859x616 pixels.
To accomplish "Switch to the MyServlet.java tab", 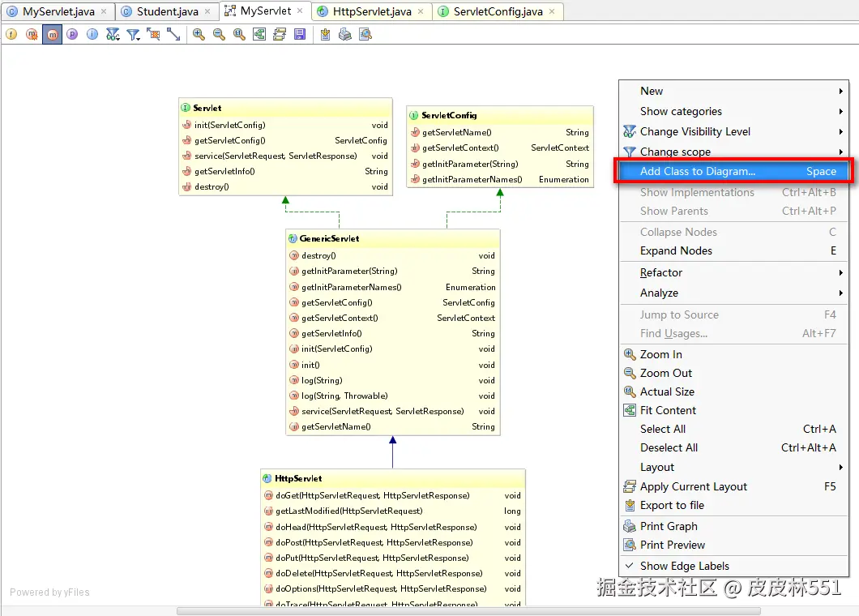I will point(58,11).
